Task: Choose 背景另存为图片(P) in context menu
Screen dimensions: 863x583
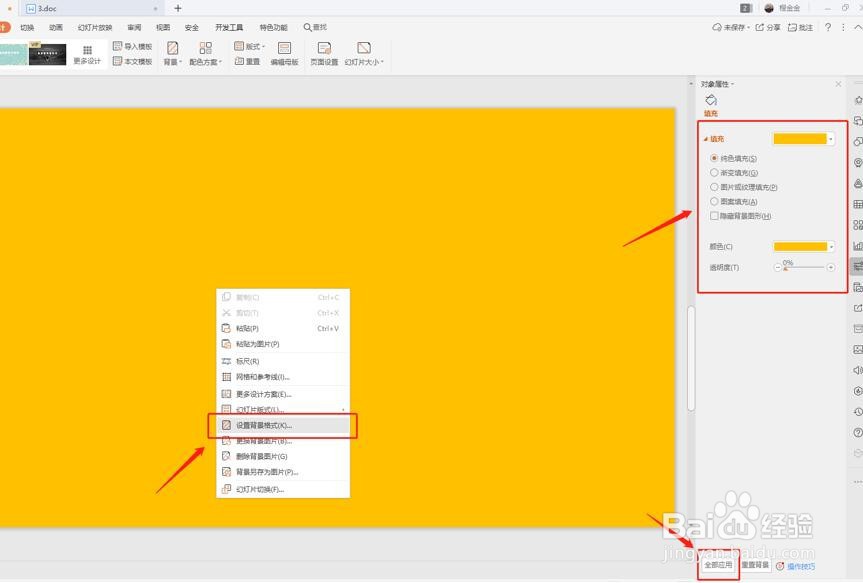Action: click(x=283, y=472)
